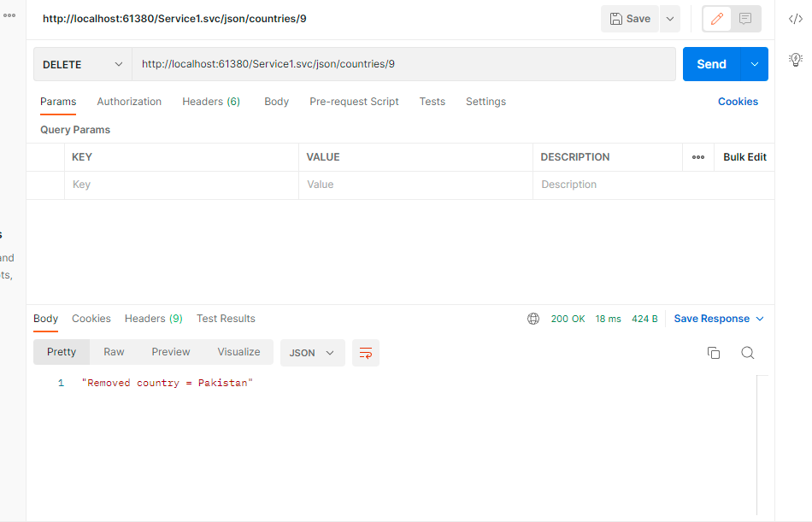Select the Preview view

(171, 352)
